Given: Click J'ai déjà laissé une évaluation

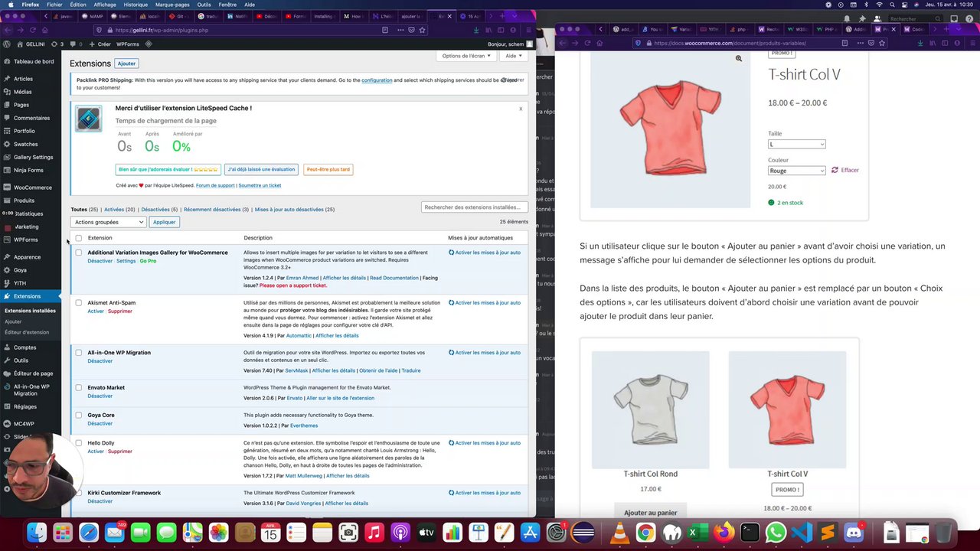Looking at the screenshot, I should [261, 169].
